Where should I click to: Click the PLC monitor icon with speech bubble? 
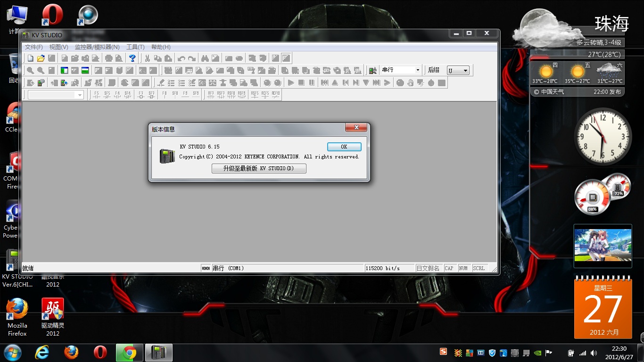click(41, 83)
